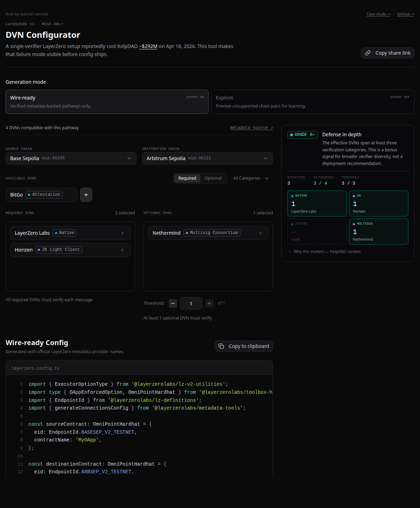Expand Why this matters KelpDAO context

pos(324,252)
